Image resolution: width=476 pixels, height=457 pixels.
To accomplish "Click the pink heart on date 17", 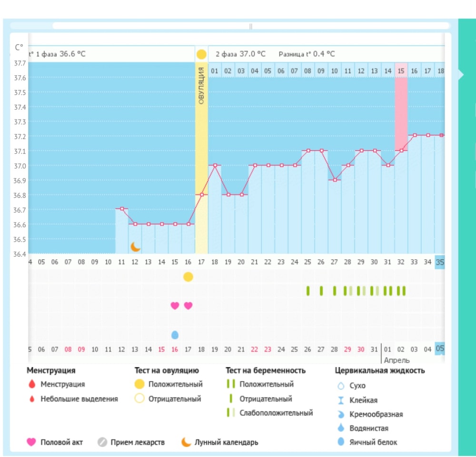I will (x=188, y=305).
